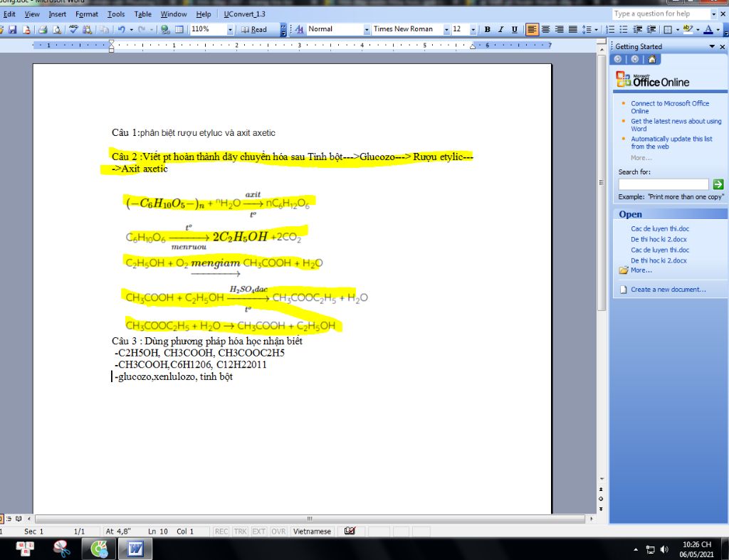Image resolution: width=729 pixels, height=560 pixels.
Task: Open Cac de luyen thi.doc first entry
Action: pyautogui.click(x=660, y=228)
